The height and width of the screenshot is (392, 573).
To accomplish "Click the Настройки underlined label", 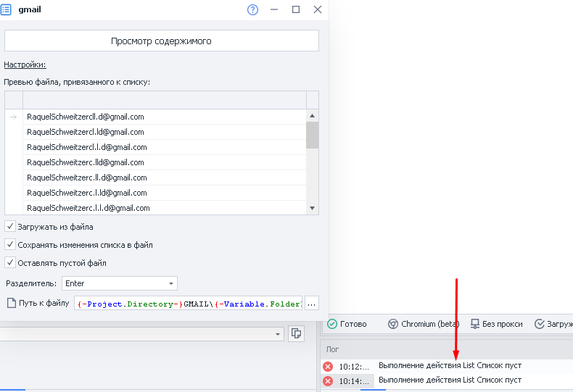I will pyautogui.click(x=25, y=64).
